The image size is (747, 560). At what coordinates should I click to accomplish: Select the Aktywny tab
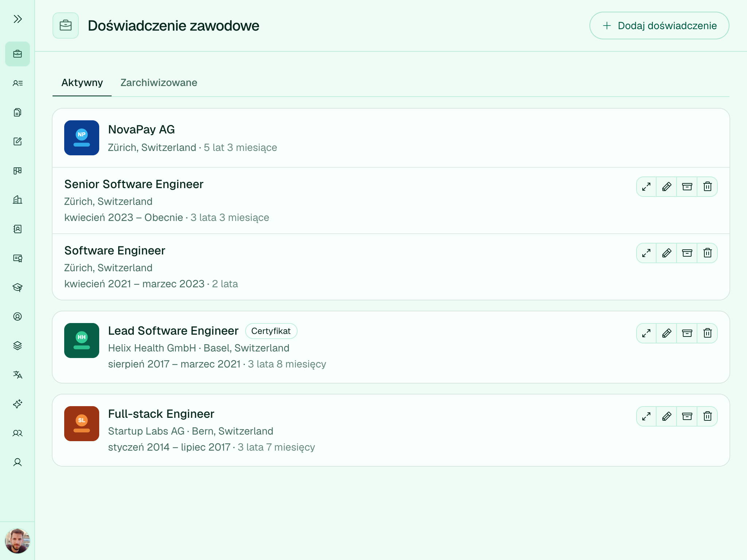82,83
